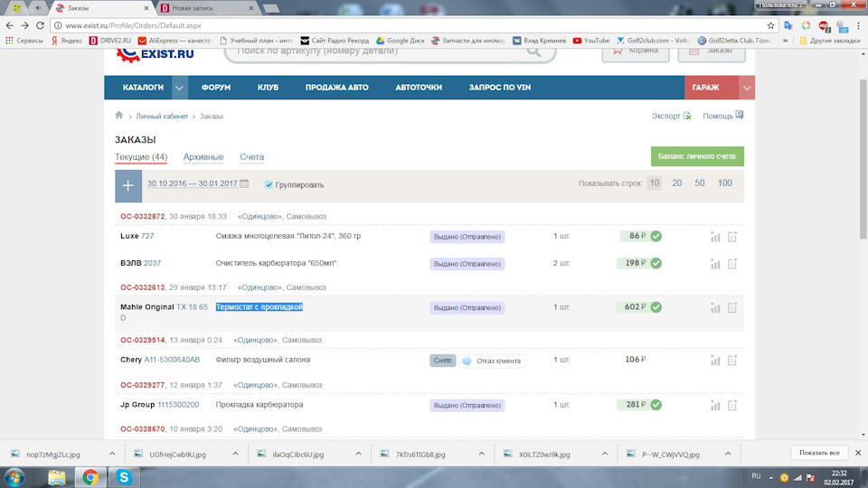Viewport: 868px width, 488px height.
Task: Click the browser back arrow
Action: (x=9, y=25)
